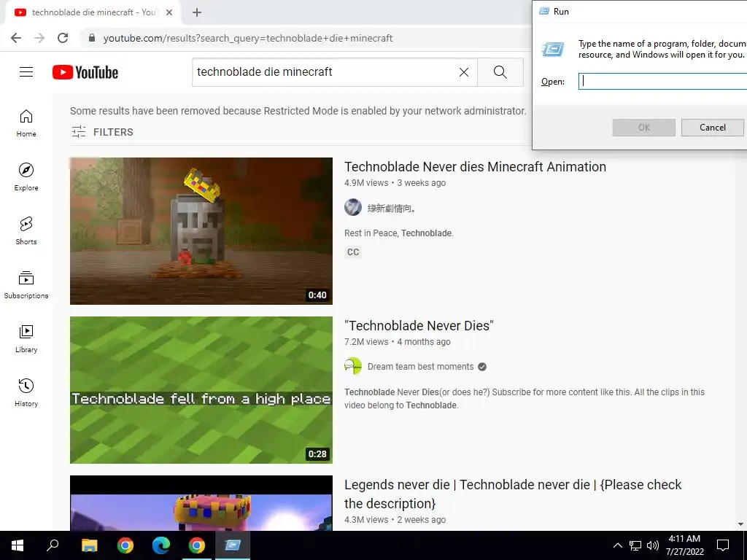Click the page scrollbar down arrow

pos(741,525)
